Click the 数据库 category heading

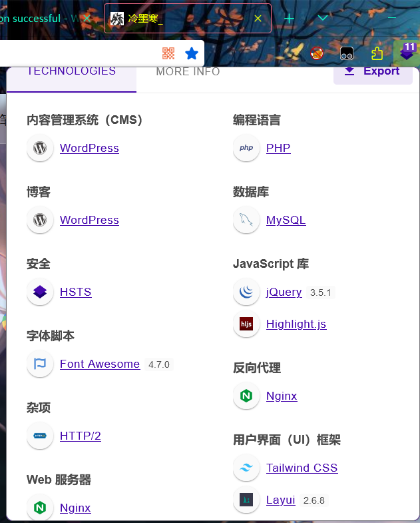(x=251, y=192)
